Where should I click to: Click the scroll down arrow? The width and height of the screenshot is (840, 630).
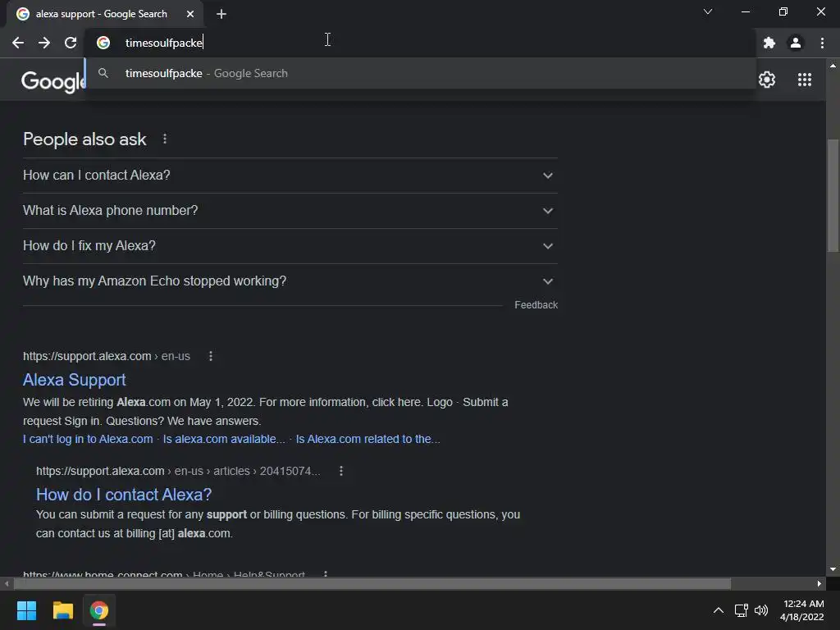tap(833, 569)
